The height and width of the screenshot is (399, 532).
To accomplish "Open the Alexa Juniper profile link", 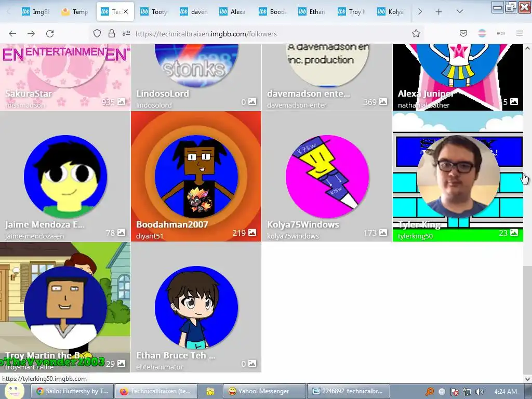I will coord(426,94).
